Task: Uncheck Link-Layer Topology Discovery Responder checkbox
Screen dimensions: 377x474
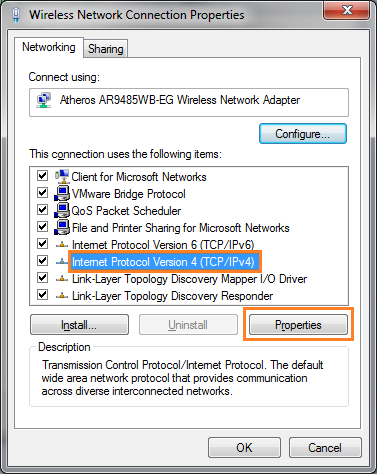Action: [42, 294]
